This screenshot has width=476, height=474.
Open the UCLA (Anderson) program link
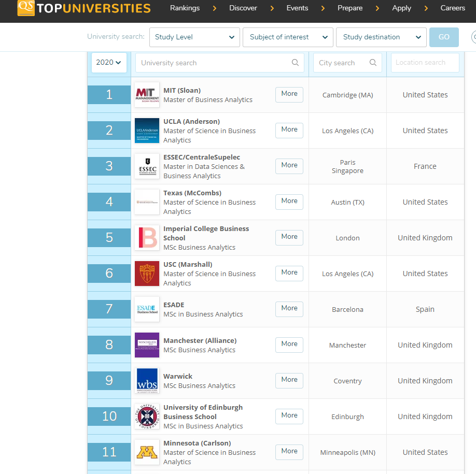191,121
